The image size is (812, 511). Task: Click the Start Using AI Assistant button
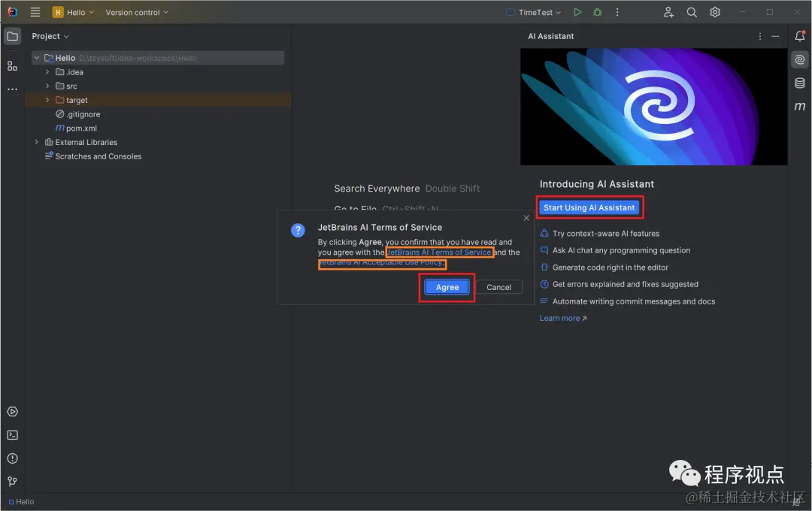pyautogui.click(x=589, y=207)
